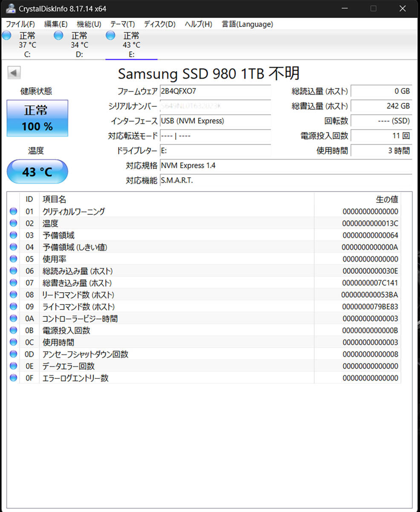Screen dimensions: 420x512
Task: Click the 対応規格 field NVM Express 1.4
Action: tap(286, 166)
